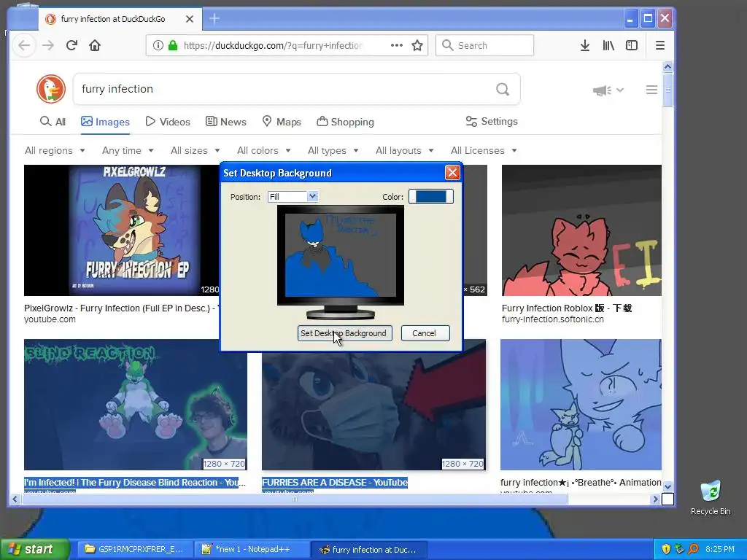The width and height of the screenshot is (747, 560).
Task: Expand the Any time filter
Action: (128, 150)
